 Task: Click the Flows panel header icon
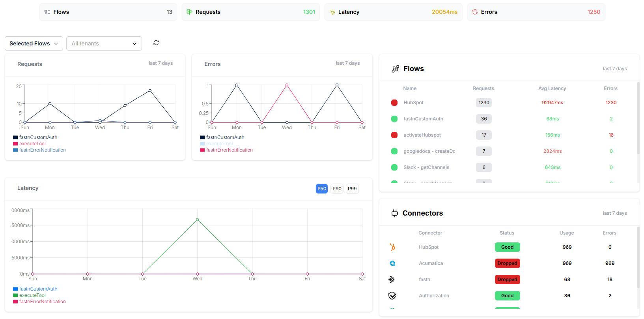[x=395, y=69]
